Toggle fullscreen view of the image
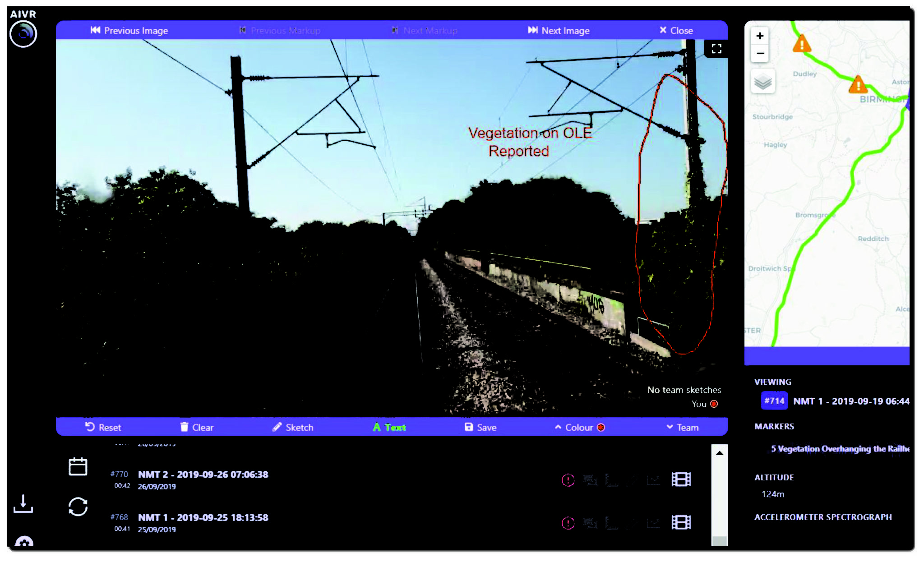Image resolution: width=924 pixels, height=562 pixels. pyautogui.click(x=716, y=49)
